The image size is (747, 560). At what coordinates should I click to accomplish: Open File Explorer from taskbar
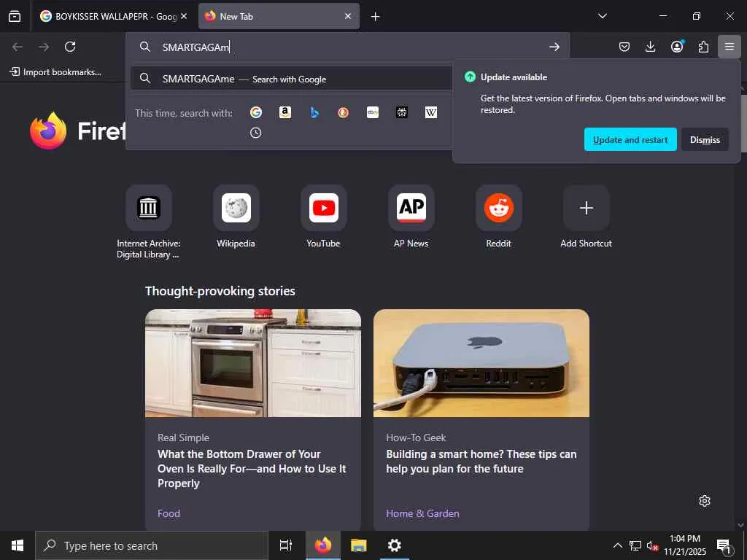[x=359, y=545]
